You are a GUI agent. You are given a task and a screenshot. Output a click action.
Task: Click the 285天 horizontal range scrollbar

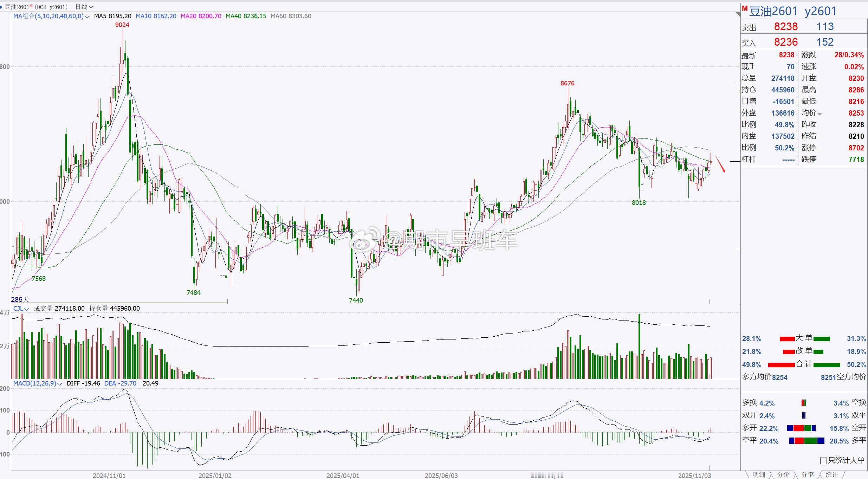pyautogui.click(x=119, y=302)
